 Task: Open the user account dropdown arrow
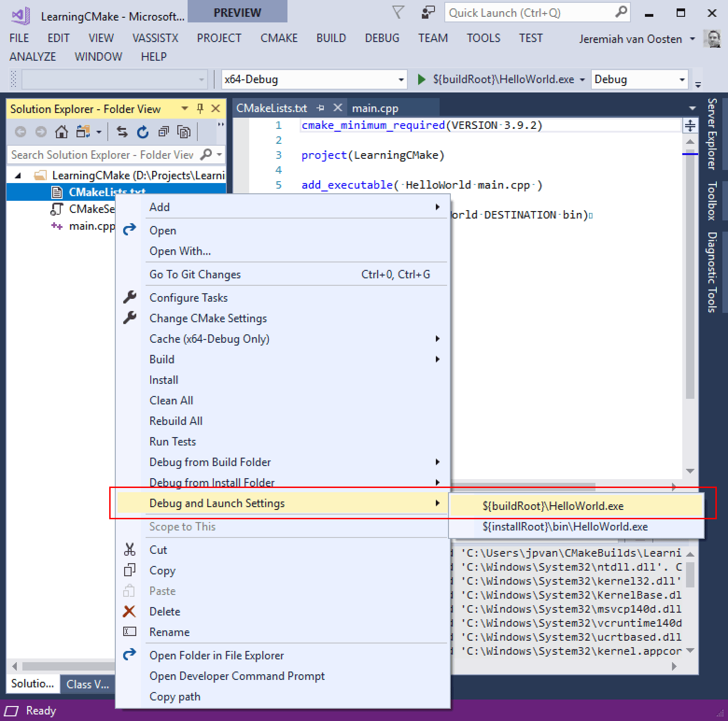pos(692,39)
